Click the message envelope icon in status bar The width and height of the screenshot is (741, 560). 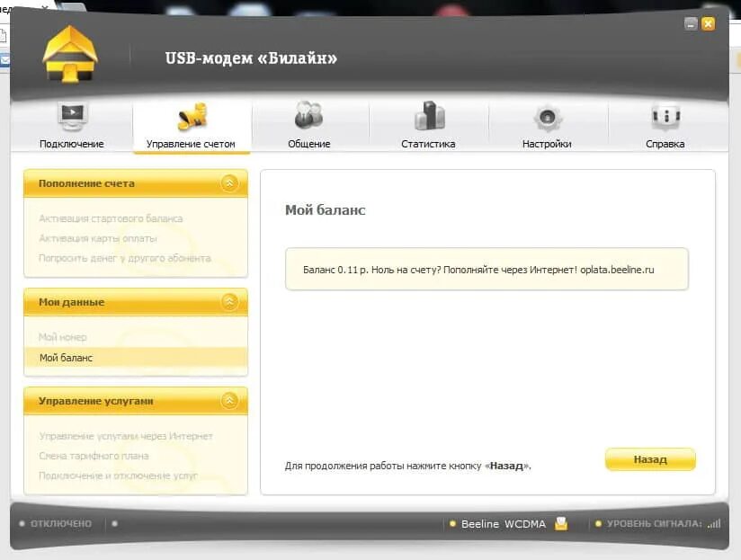561,523
